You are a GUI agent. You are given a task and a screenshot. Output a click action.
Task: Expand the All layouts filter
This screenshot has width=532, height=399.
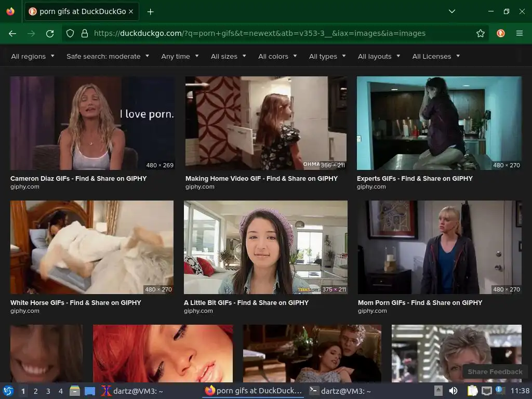379,56
